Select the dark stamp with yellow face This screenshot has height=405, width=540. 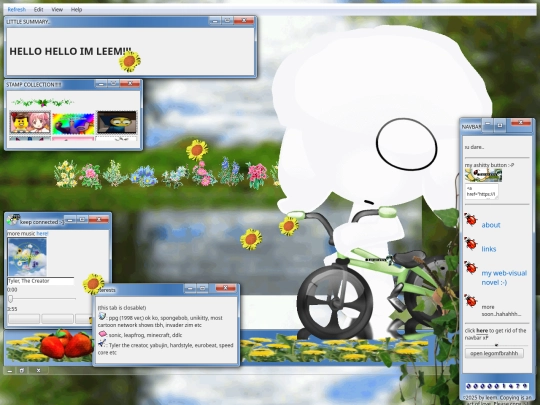[116, 122]
